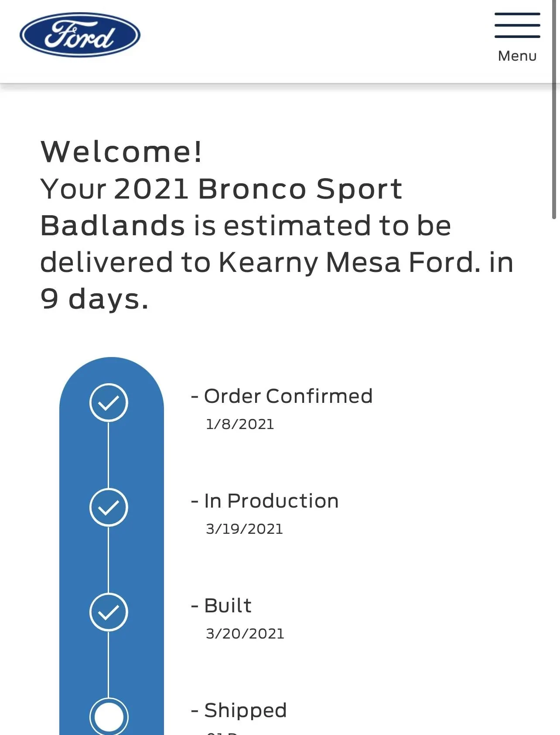
Task: Click the page scrollbar on the right edge
Action: click(554, 109)
